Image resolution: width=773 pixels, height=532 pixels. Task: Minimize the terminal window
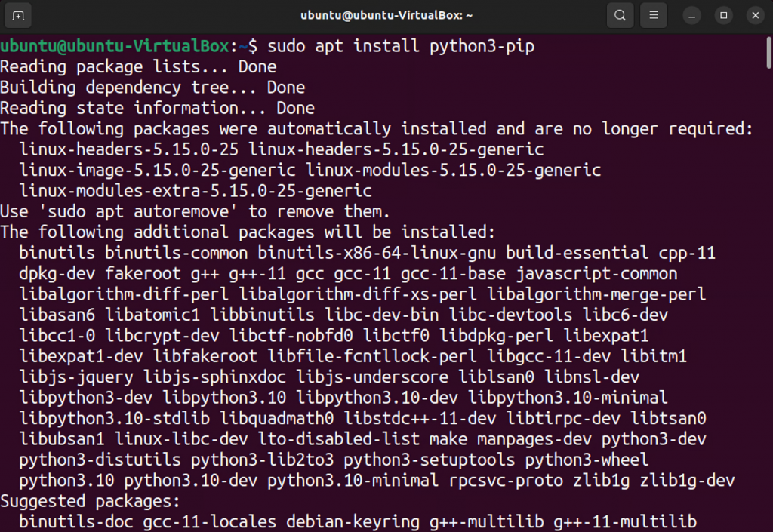691,14
